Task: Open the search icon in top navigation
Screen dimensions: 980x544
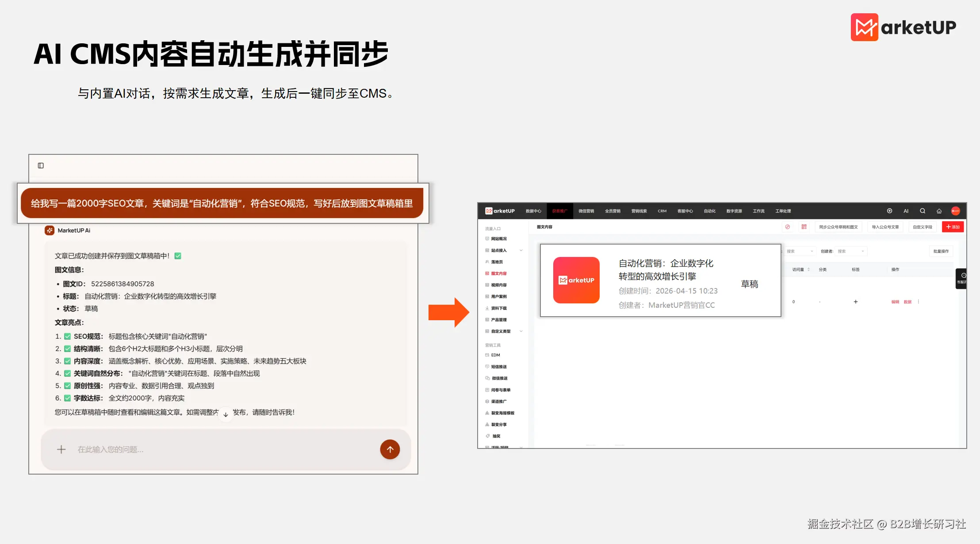Action: (923, 211)
